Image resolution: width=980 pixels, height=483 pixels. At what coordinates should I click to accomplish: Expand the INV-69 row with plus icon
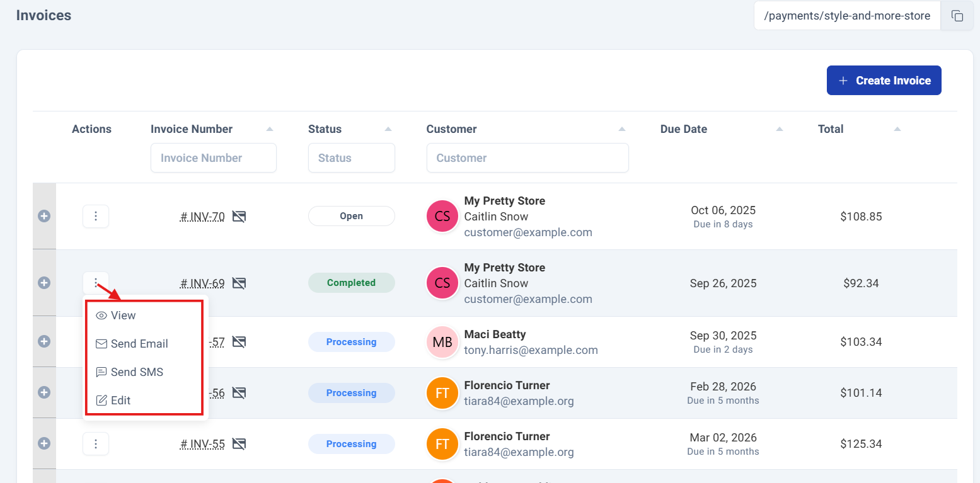pos(44,283)
